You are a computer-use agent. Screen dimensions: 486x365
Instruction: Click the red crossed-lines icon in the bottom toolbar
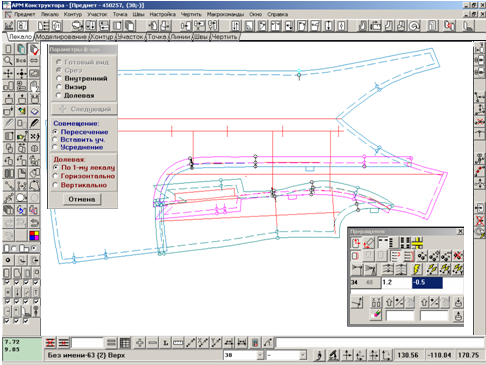pyautogui.click(x=50, y=342)
